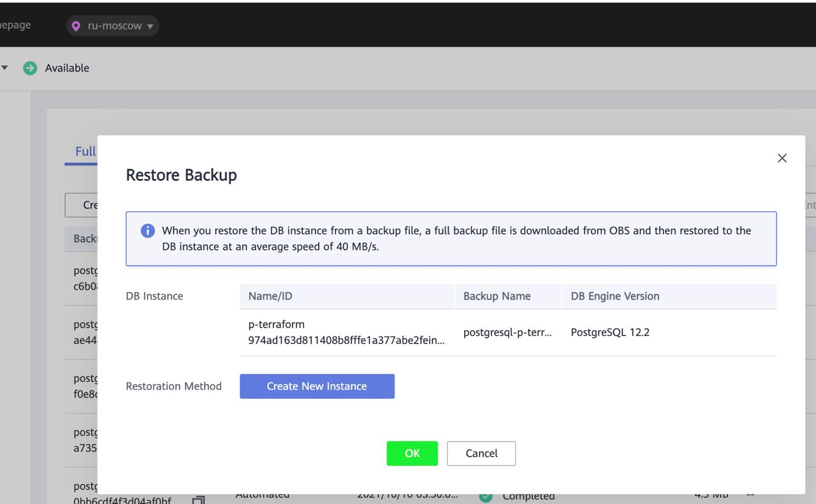Close the Restore Backup dialog with X

(782, 158)
